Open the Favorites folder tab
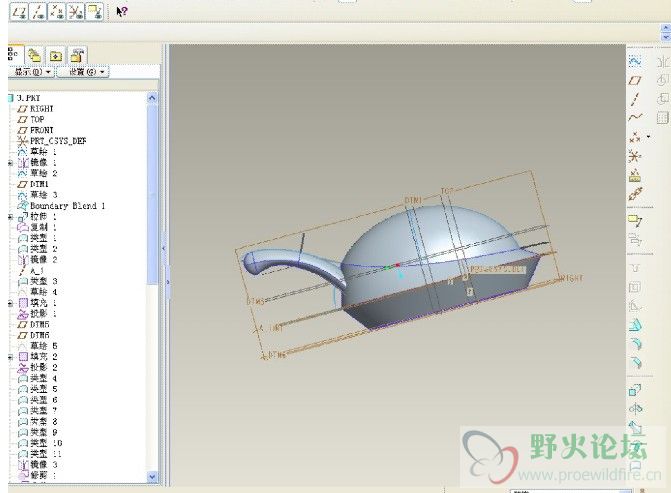671x493 pixels. tap(56, 55)
